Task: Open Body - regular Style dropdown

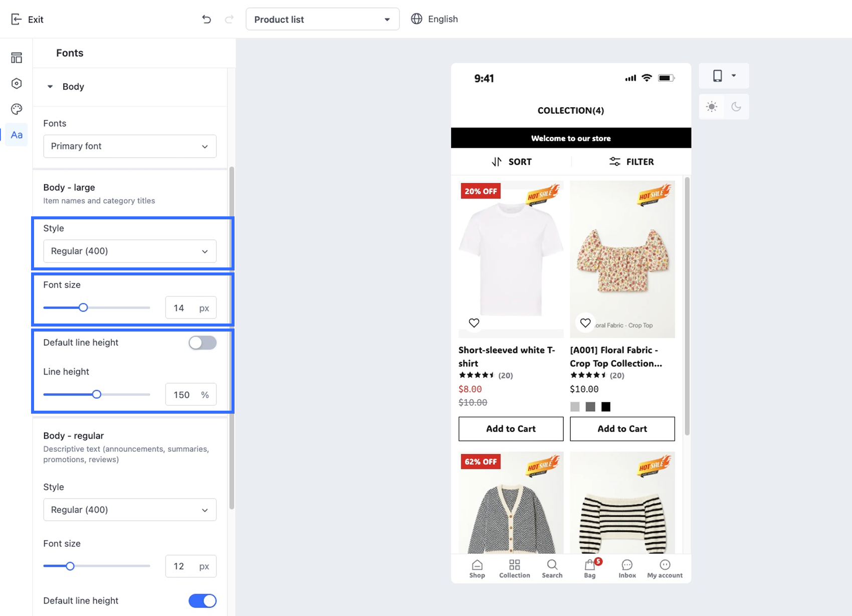Action: 130,510
